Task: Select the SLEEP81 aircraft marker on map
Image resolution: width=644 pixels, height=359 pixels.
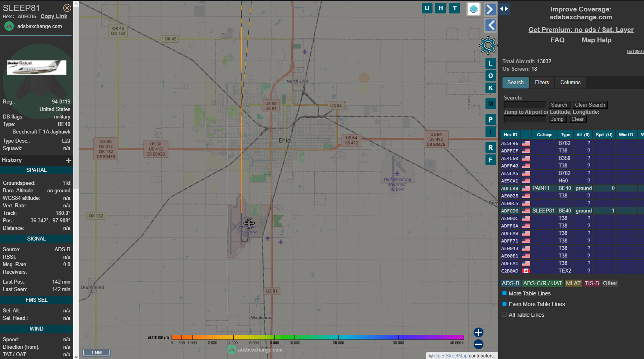Action: [249, 223]
